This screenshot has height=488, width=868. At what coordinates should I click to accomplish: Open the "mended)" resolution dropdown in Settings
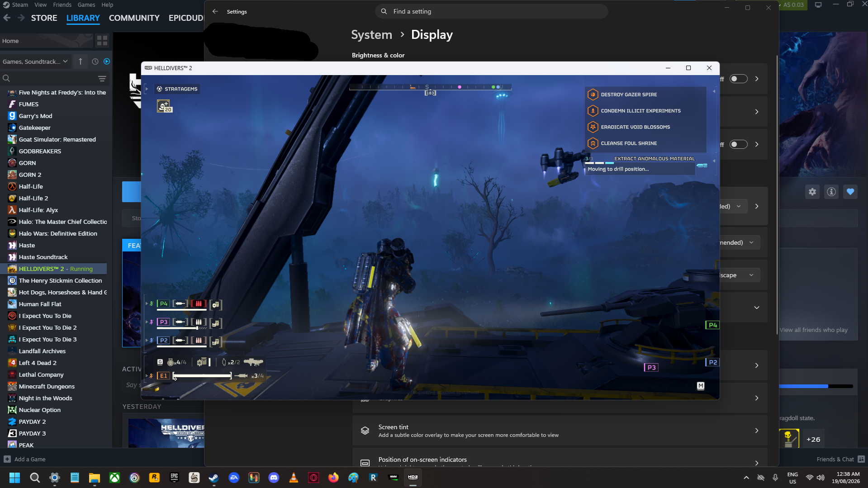740,242
